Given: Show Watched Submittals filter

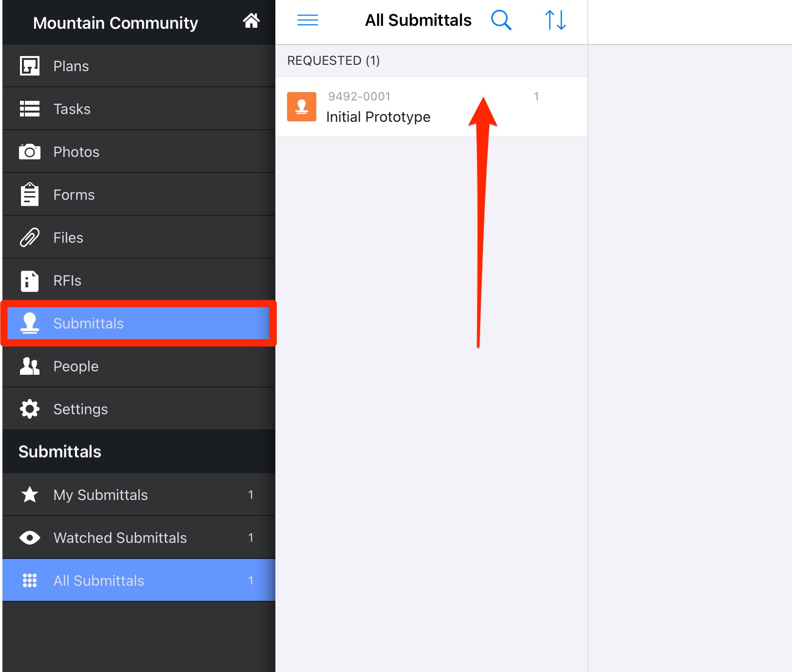Looking at the screenshot, I should point(139,538).
